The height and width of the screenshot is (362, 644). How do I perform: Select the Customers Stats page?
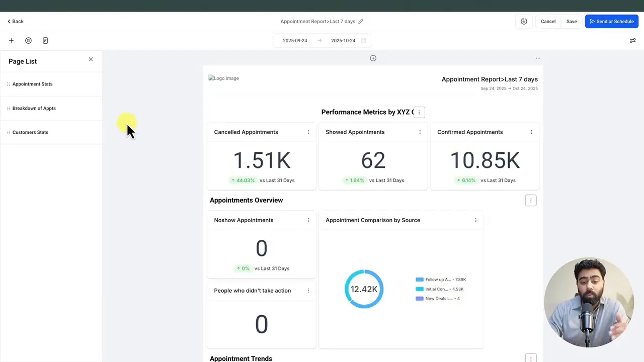[x=51, y=132]
